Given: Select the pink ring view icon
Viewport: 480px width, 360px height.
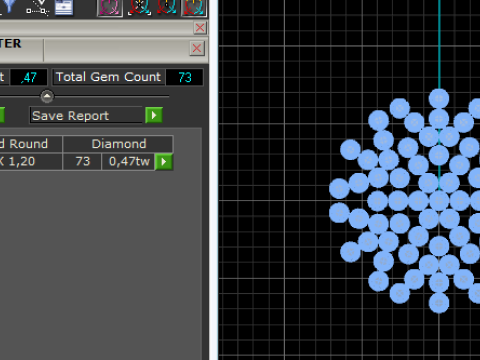Looking at the screenshot, I should coord(110,8).
